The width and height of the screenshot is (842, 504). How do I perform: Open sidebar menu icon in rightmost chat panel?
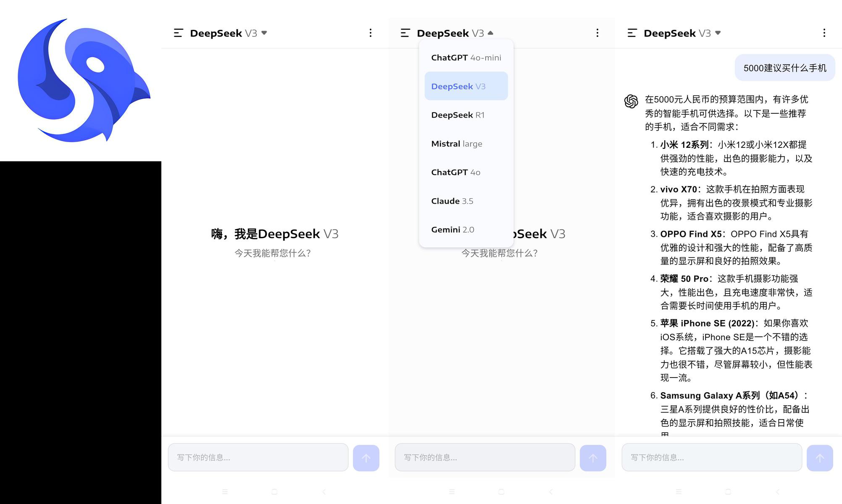click(x=632, y=33)
